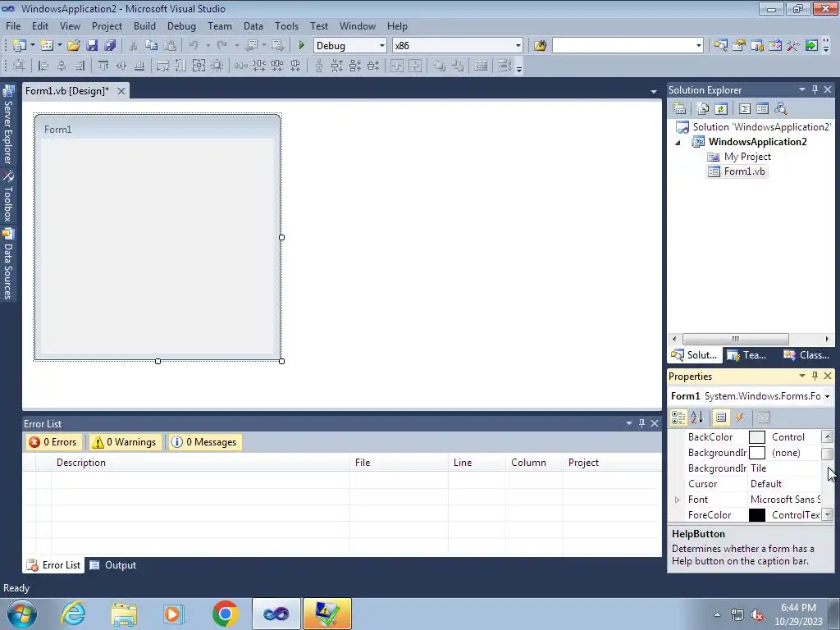Open the Debug configuration dropdown
The image size is (840, 630).
click(x=382, y=46)
